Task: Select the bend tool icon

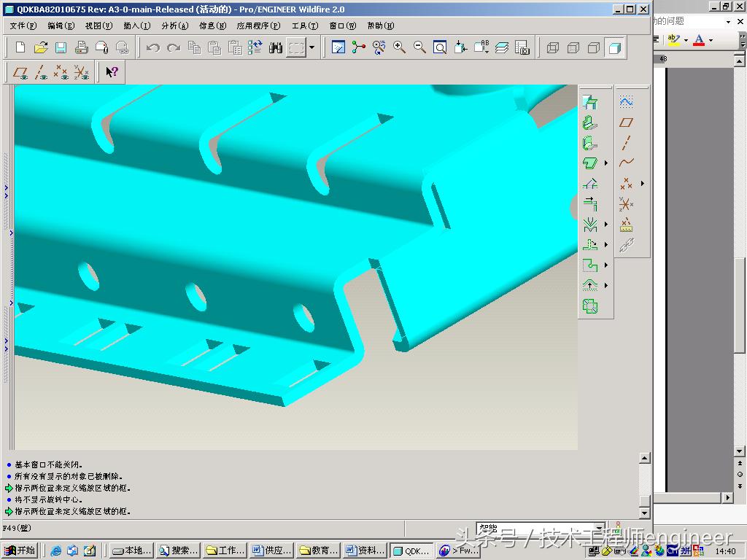Action: (x=589, y=225)
